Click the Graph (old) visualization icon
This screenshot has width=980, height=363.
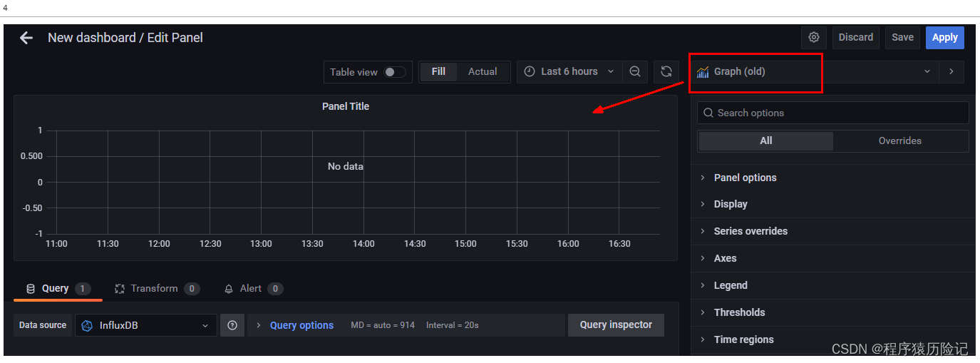pyautogui.click(x=703, y=71)
